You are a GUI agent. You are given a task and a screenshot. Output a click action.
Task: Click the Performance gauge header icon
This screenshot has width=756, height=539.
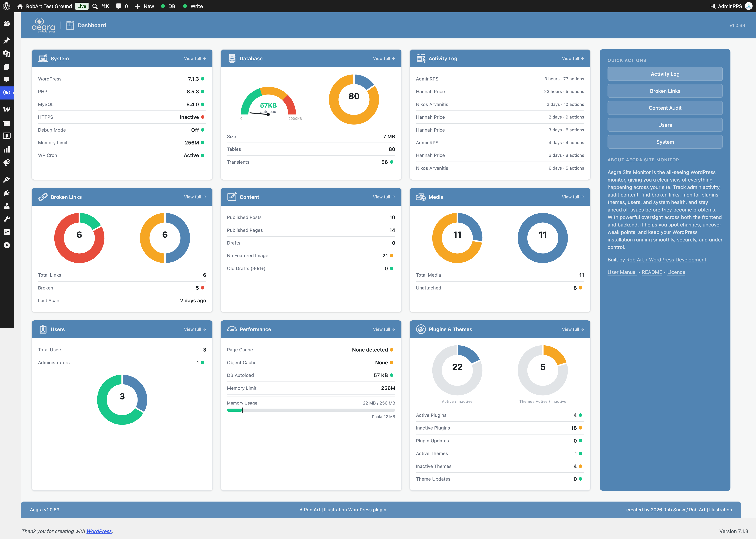(x=232, y=329)
